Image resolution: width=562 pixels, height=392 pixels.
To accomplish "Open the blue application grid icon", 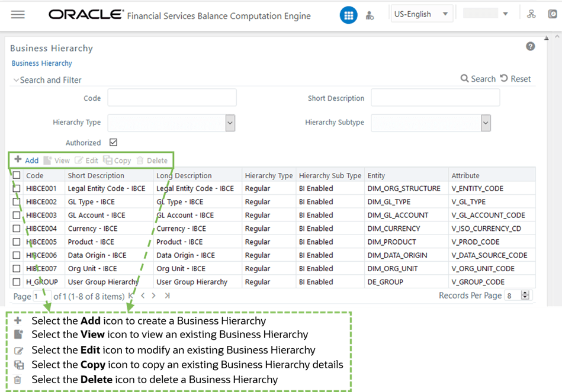I will click(348, 15).
